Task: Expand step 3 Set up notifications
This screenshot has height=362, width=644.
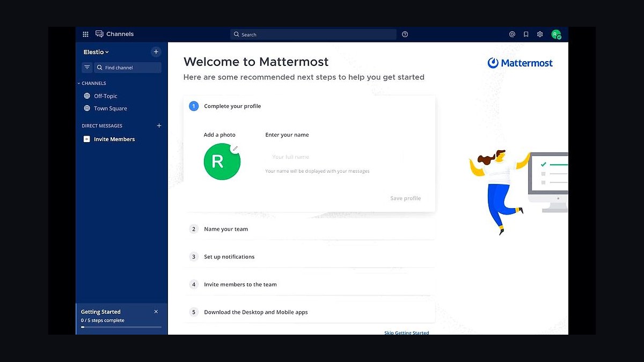Action: [x=310, y=257]
